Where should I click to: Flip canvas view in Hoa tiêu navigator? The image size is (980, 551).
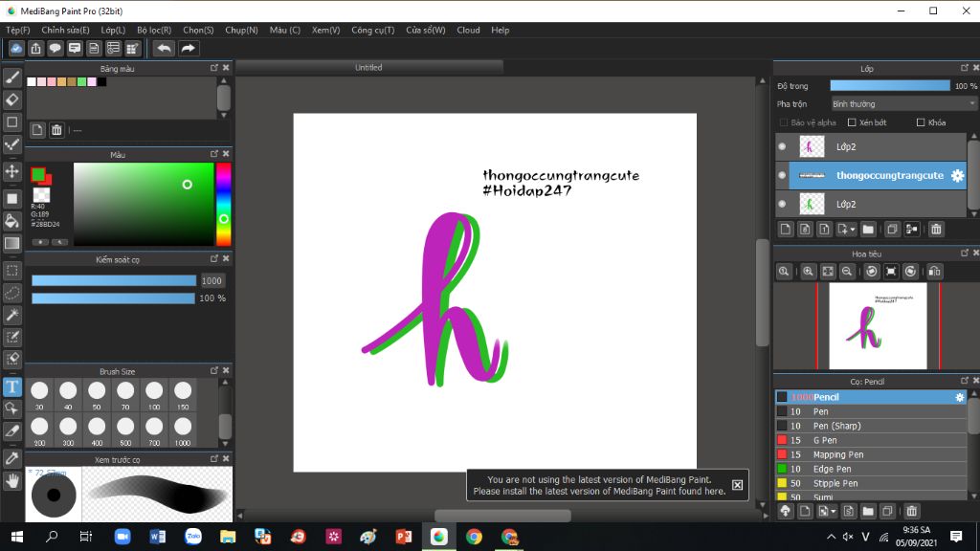934,271
